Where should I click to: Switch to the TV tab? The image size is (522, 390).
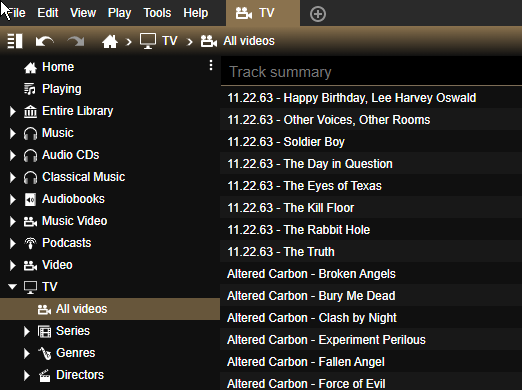click(x=263, y=13)
